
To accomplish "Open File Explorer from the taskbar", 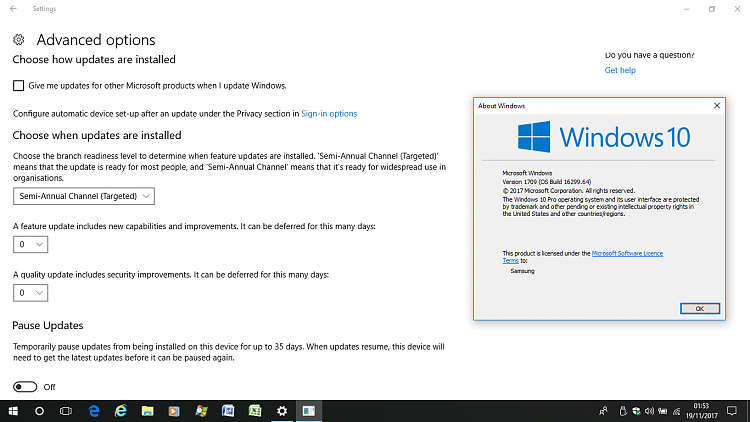I will pos(147,411).
